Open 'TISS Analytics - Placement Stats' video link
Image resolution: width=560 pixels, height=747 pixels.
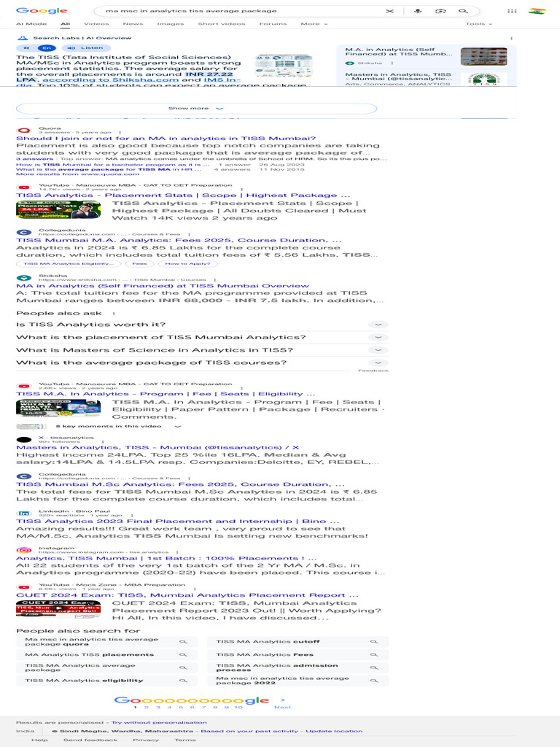click(183, 196)
